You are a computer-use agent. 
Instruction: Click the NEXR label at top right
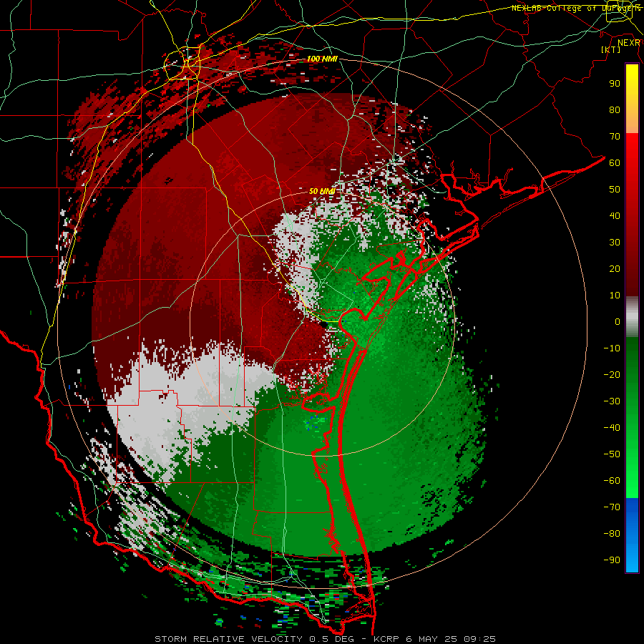click(x=629, y=42)
